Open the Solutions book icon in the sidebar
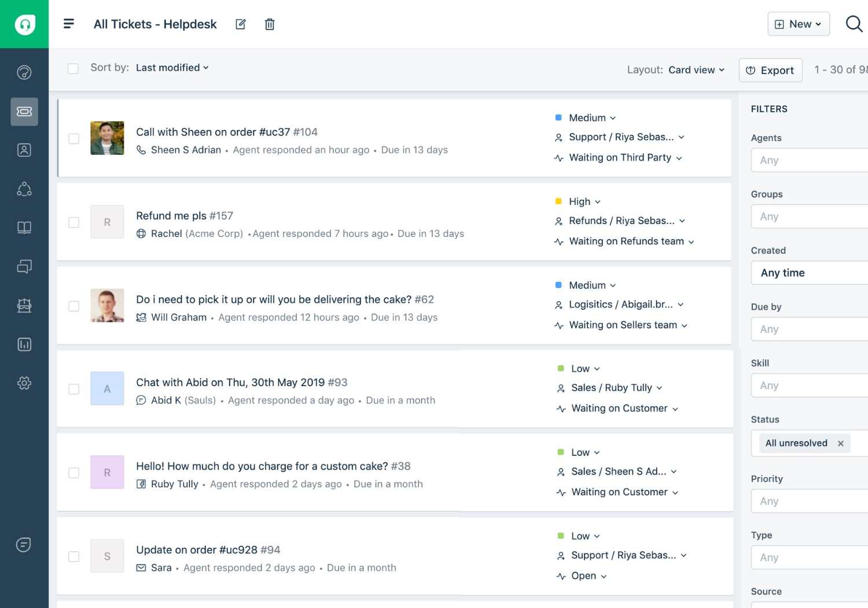 tap(24, 228)
